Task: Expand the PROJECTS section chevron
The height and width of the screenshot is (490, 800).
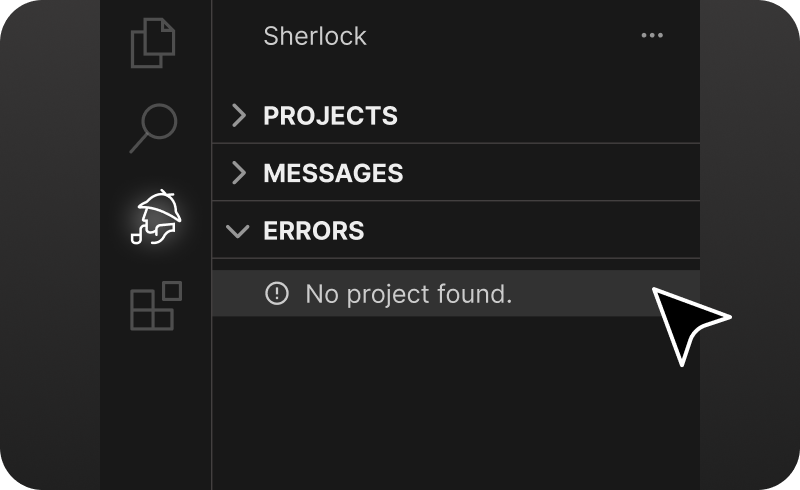Action: pos(238,115)
